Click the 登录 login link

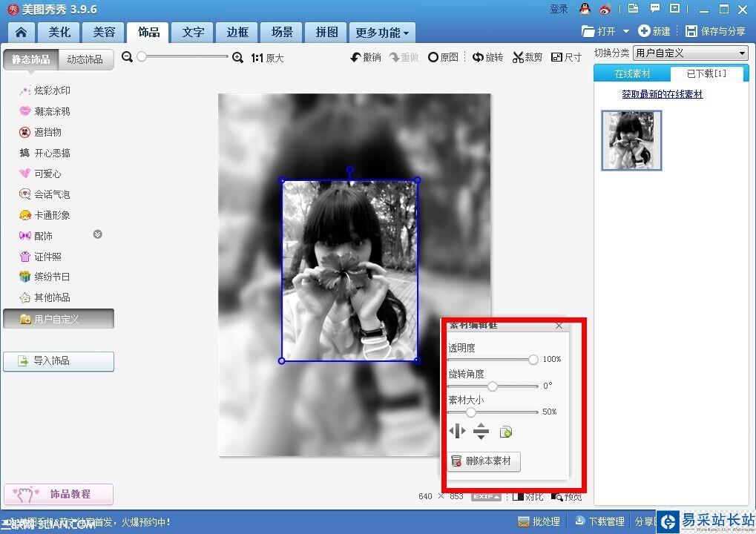coord(559,9)
